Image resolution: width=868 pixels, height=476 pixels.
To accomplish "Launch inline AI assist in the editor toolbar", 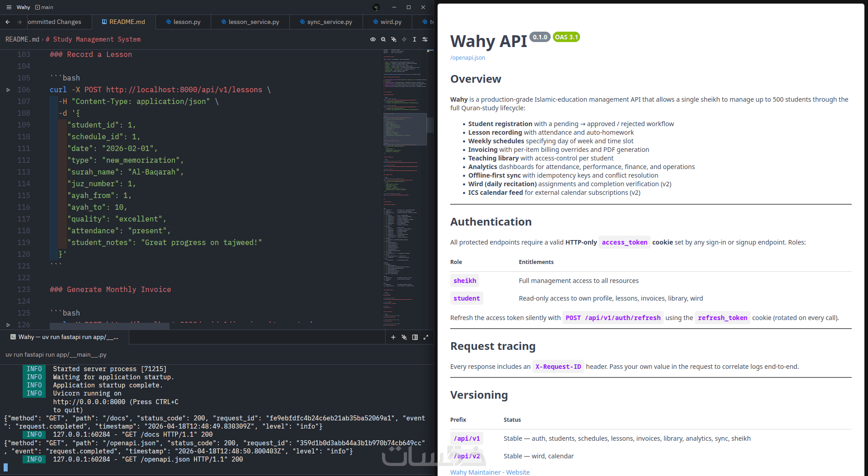I will [x=394, y=39].
